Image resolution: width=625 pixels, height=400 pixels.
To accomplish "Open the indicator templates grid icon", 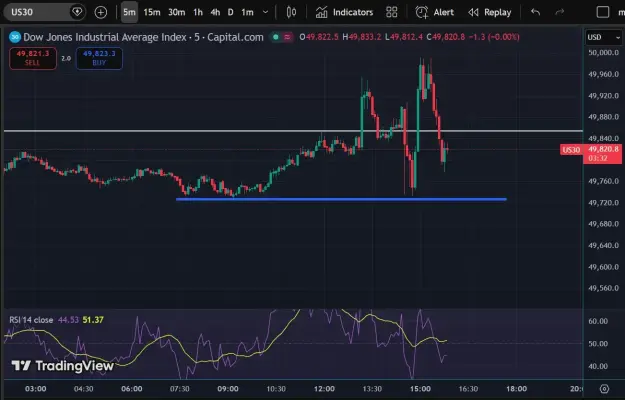I will [x=392, y=12].
